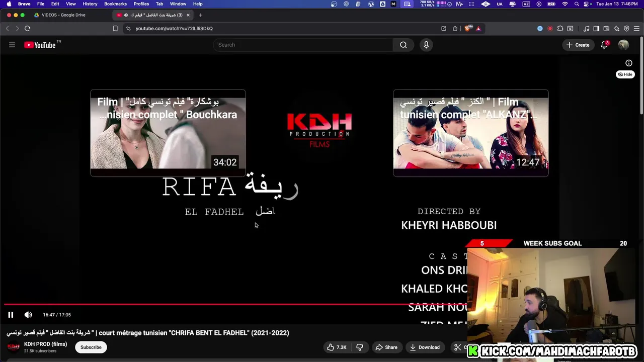Start voice search with the microphone
The width and height of the screenshot is (644, 362).
click(x=426, y=45)
